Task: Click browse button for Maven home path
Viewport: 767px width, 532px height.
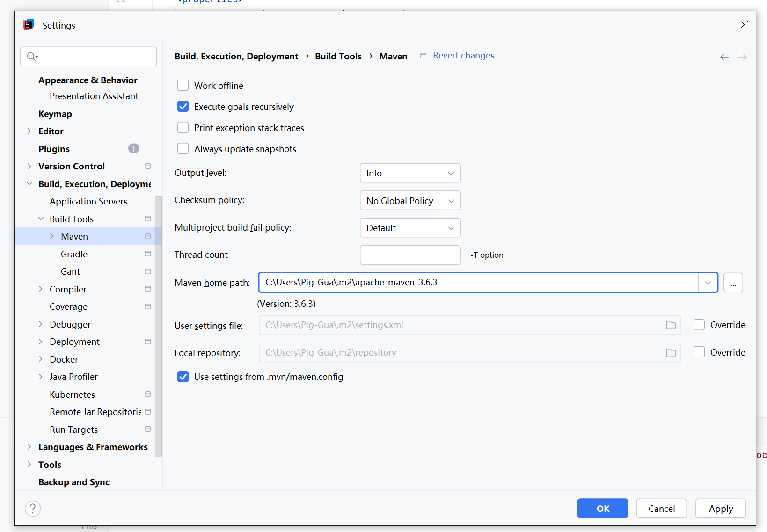Action: (x=733, y=283)
